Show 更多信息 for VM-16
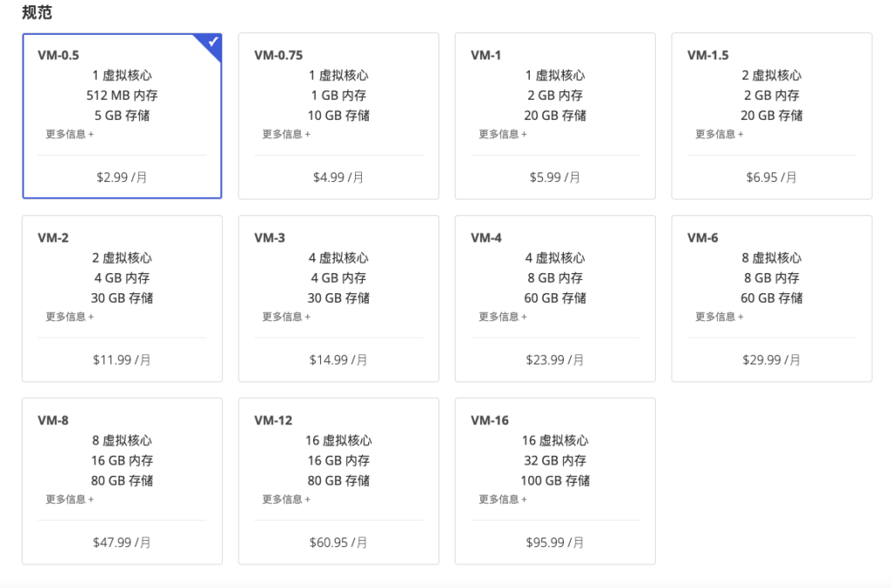Image resolution: width=891 pixels, height=588 pixels. click(x=503, y=499)
